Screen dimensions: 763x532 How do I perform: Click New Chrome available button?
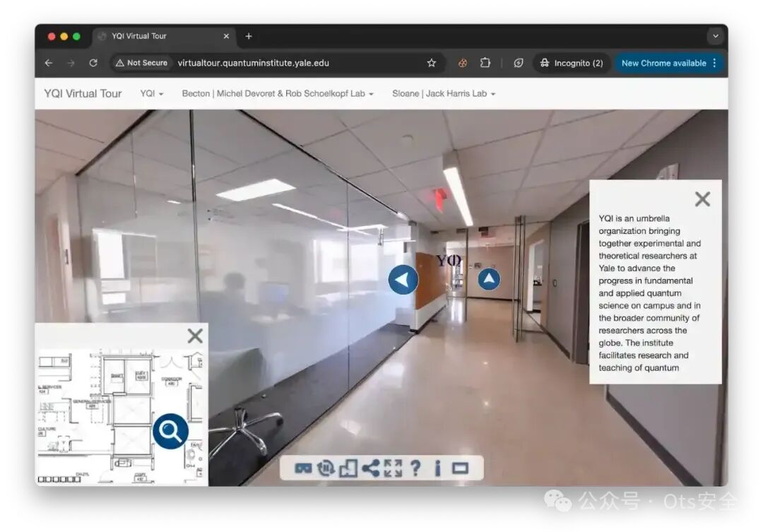[x=663, y=63]
